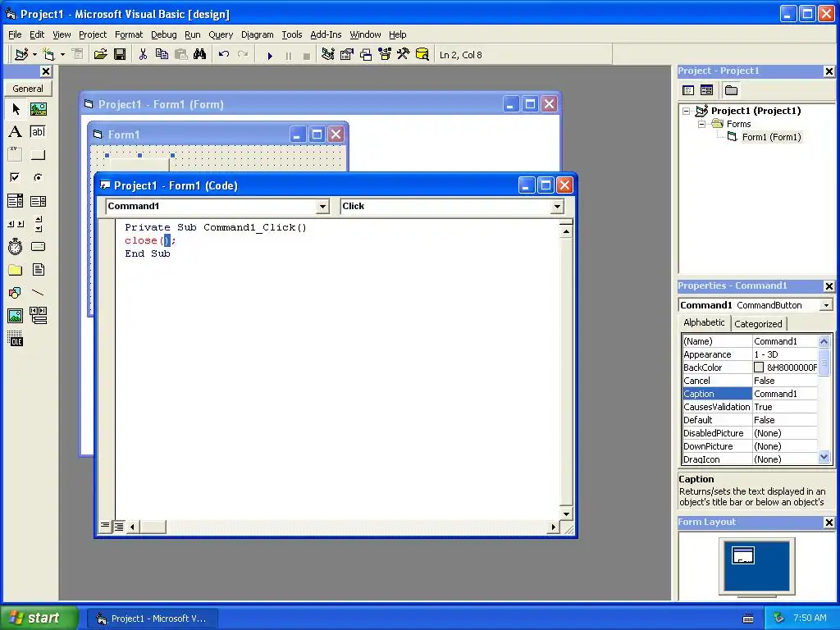Image resolution: width=840 pixels, height=630 pixels.
Task: Select the Line control tool
Action: coord(38,293)
